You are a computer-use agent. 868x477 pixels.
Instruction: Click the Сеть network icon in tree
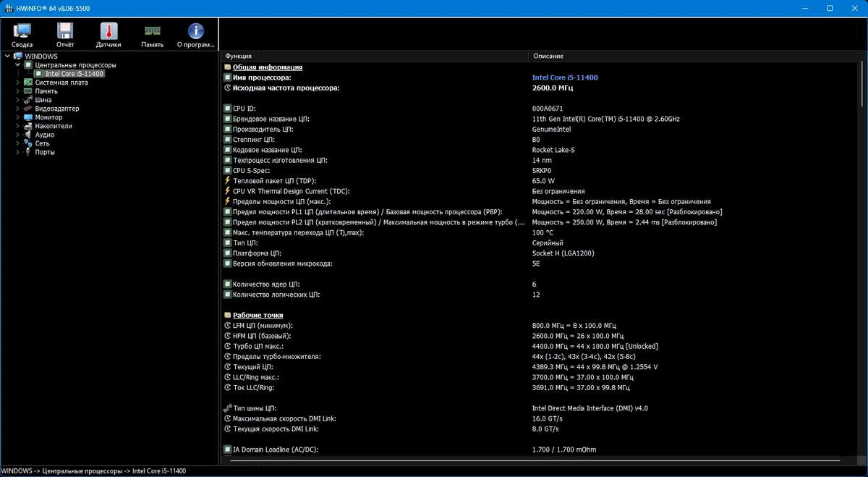tap(28, 143)
